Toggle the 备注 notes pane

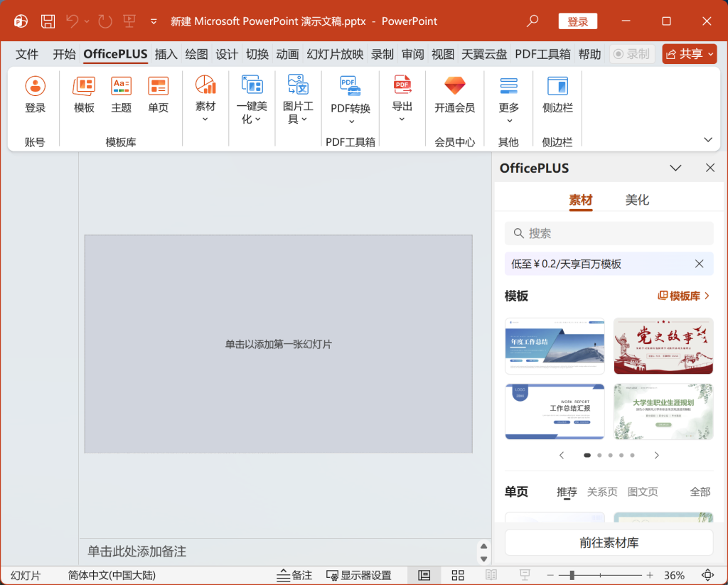[294, 575]
